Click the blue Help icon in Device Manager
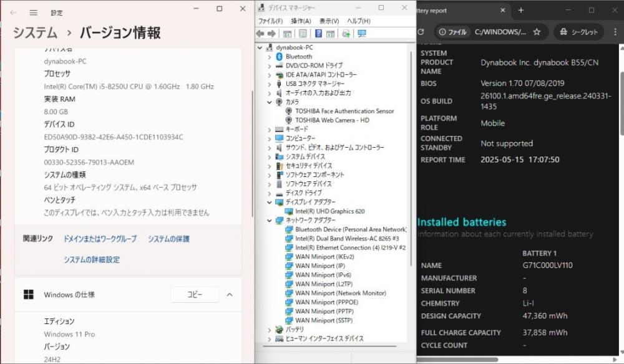624x364 pixels. pyautogui.click(x=318, y=34)
